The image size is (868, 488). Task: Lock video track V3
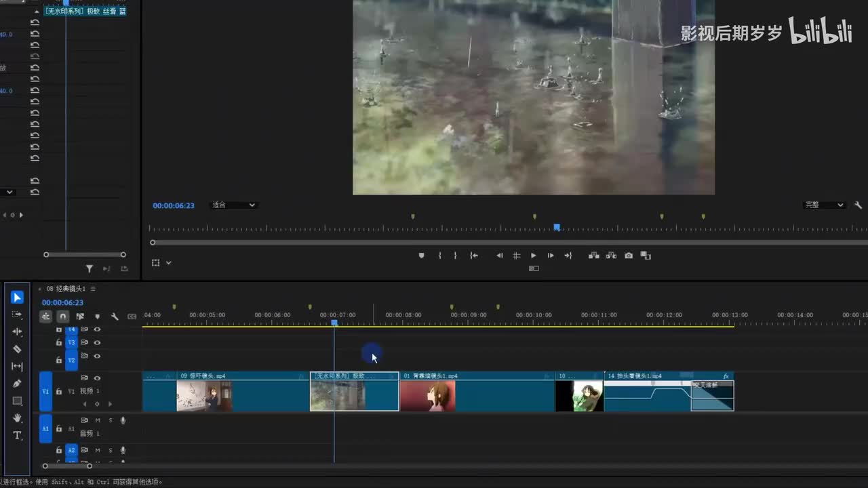tap(59, 343)
